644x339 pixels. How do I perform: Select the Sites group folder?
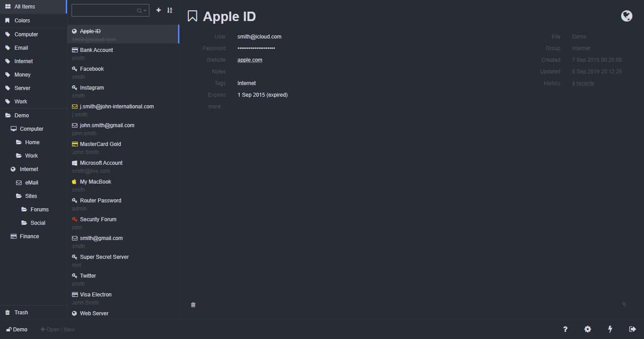(x=34, y=196)
